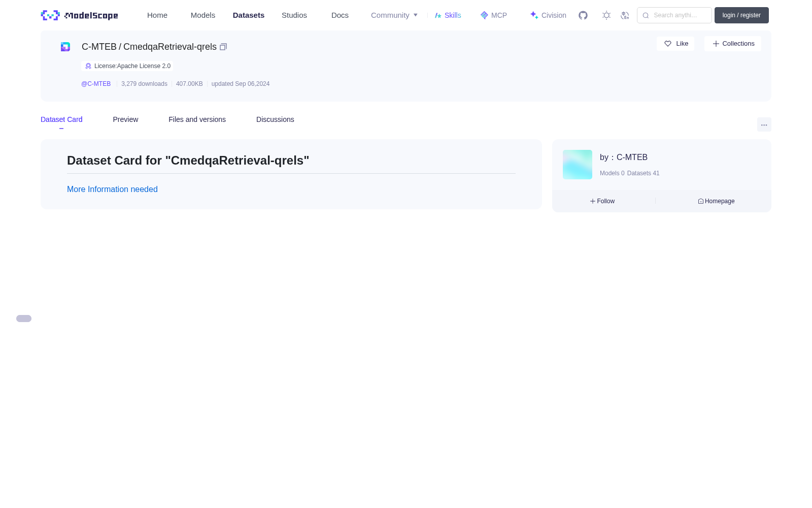Viewport: 812px width, 508px height.
Task: Open the Datasets menu item
Action: [249, 15]
